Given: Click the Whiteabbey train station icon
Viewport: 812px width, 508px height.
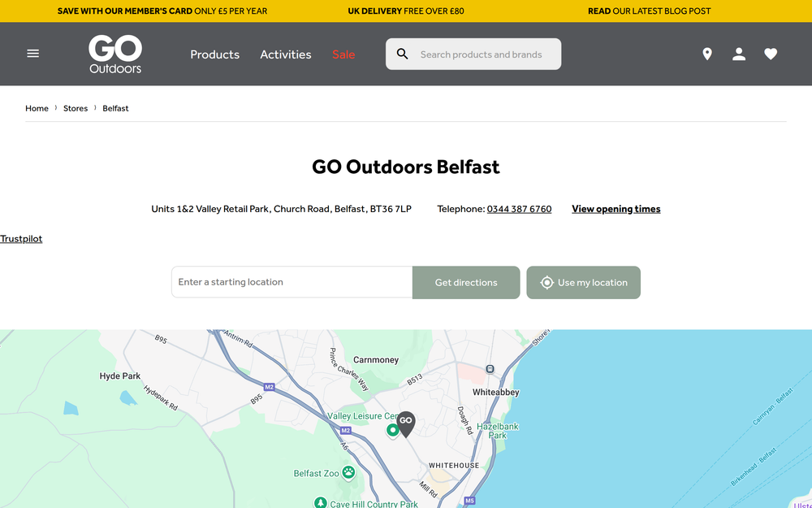Looking at the screenshot, I should point(490,369).
